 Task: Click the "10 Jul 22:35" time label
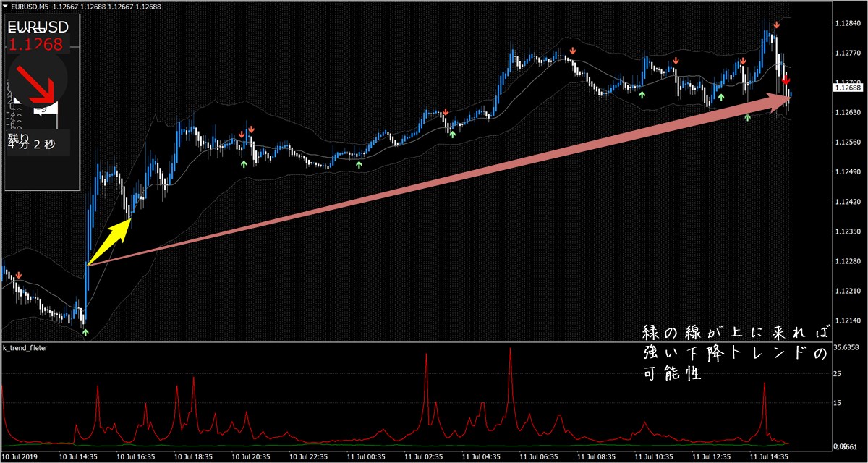click(x=310, y=457)
